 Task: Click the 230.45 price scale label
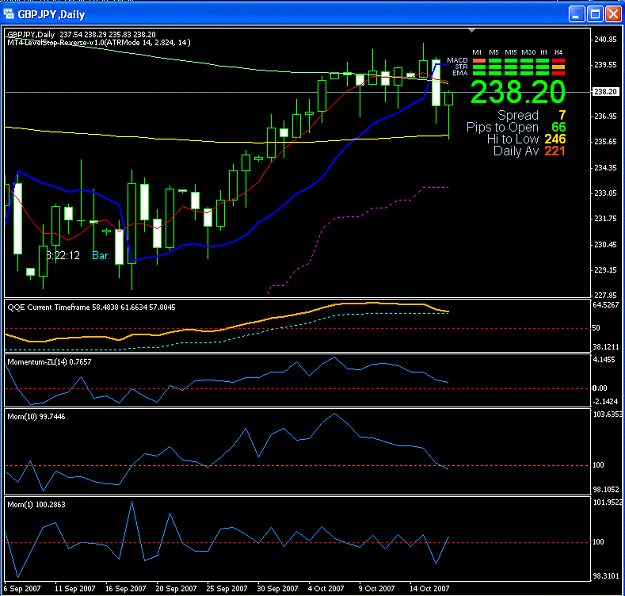pos(605,244)
